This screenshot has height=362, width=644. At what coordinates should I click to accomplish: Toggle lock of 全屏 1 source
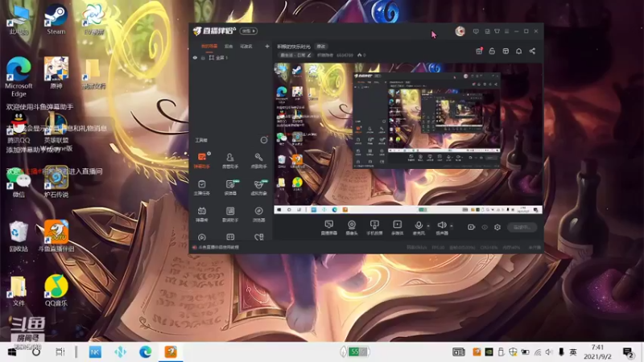tap(203, 58)
